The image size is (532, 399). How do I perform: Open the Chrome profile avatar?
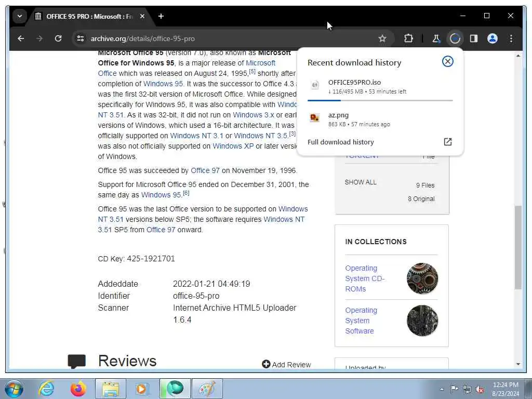pyautogui.click(x=493, y=38)
